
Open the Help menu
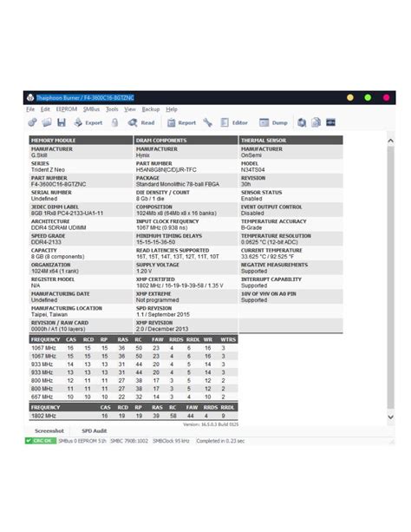pos(172,109)
